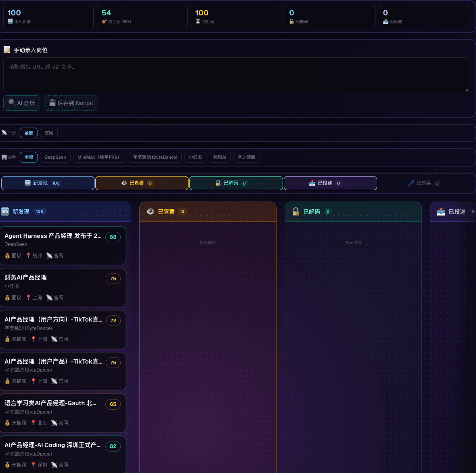The width and height of the screenshot is (476, 473).
Task: Click the 保存到 Notion button
Action: coord(71,103)
